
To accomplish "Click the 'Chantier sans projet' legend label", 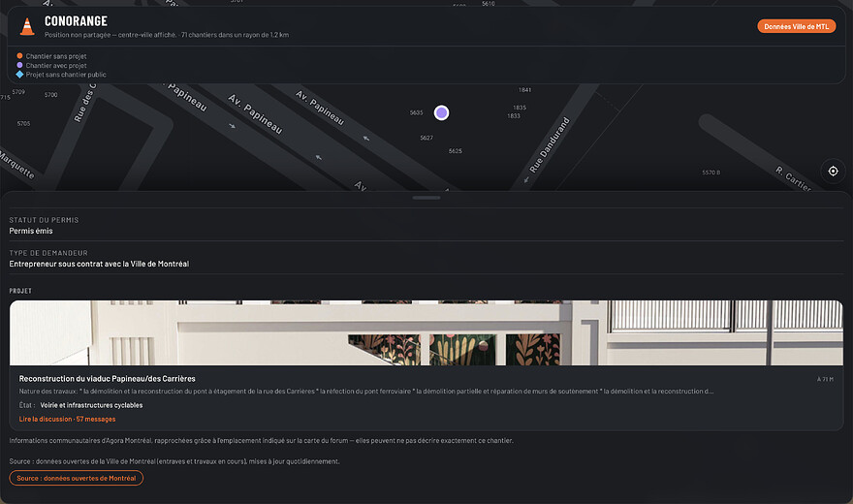I will (x=56, y=56).
